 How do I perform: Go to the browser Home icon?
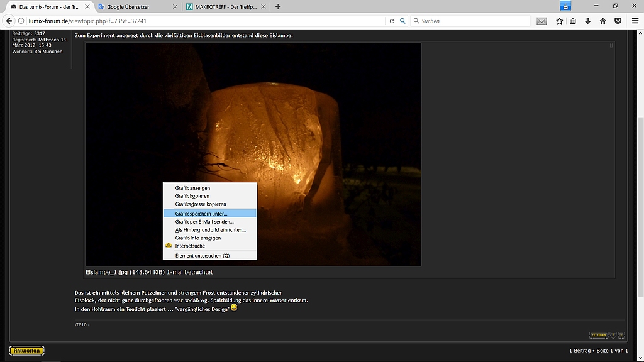point(602,20)
